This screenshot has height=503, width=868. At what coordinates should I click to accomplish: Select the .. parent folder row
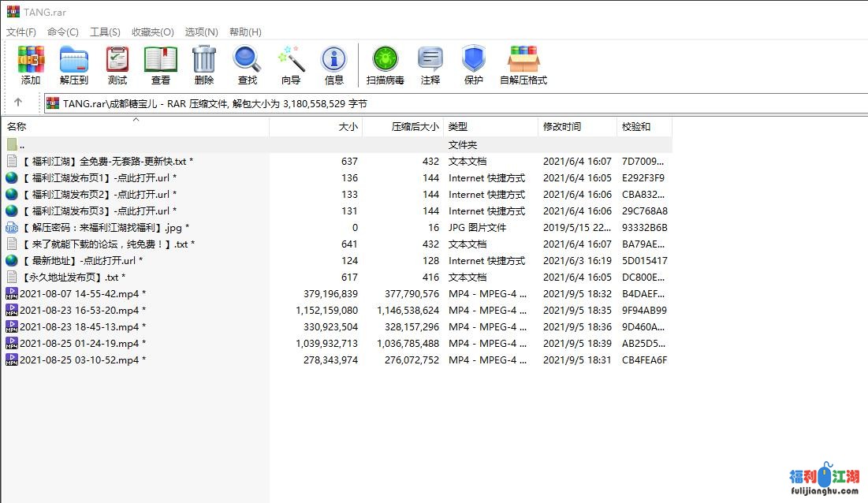[x=79, y=143]
